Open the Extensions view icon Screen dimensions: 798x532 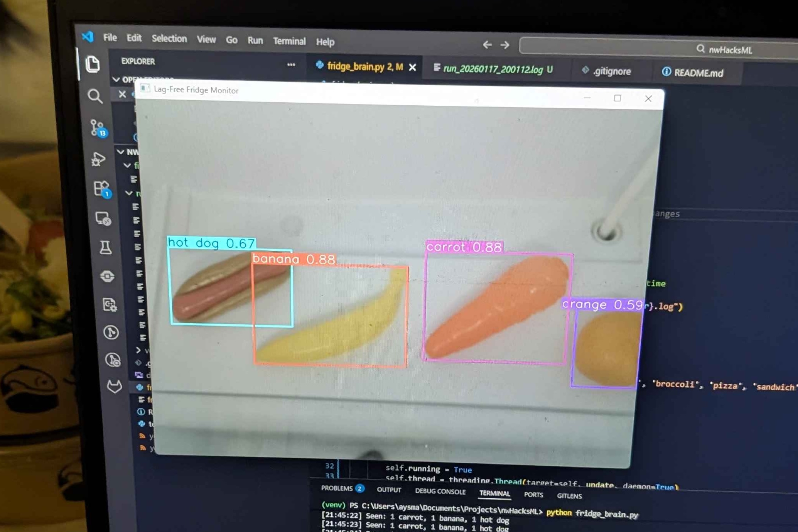coord(102,189)
